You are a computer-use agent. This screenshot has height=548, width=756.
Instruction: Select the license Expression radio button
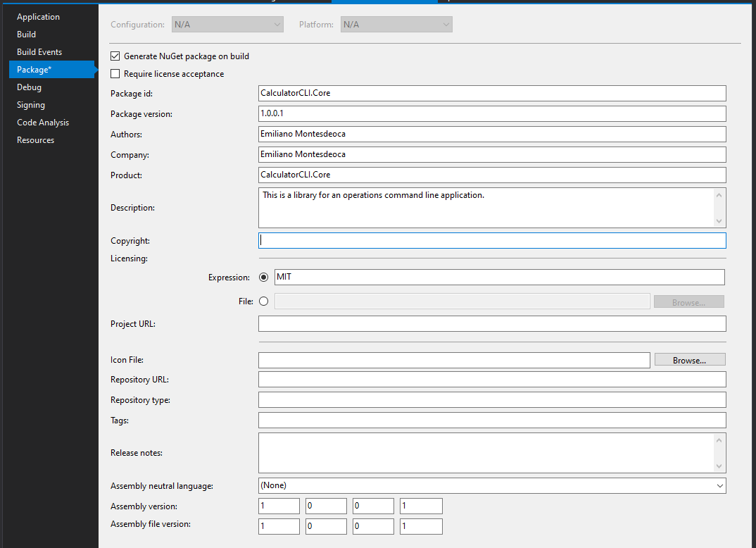(x=264, y=278)
